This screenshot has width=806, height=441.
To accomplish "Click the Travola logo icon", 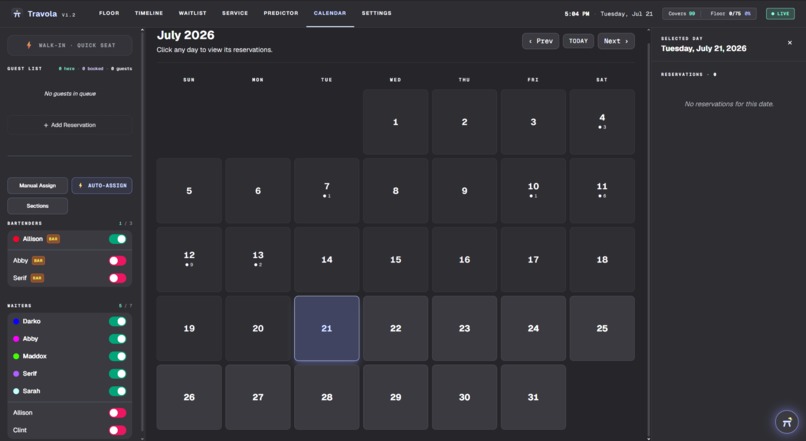I will click(17, 14).
